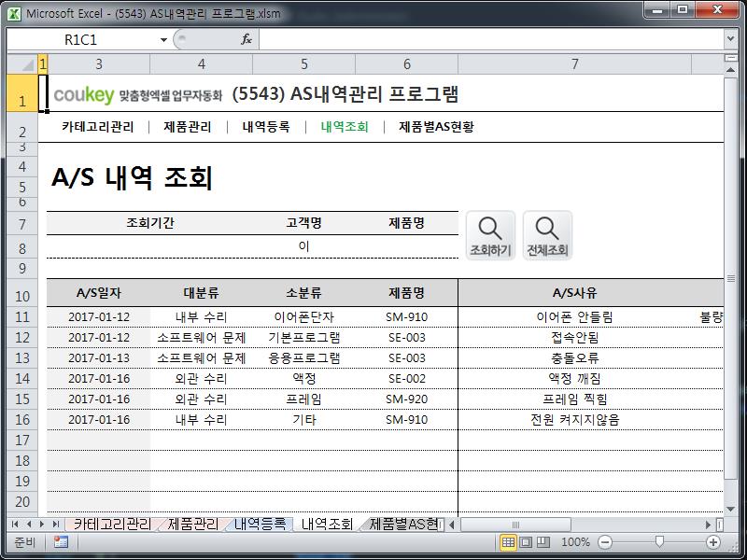Click the cell '기본프로그램'
Screen dimensions: 747x560
pos(304,337)
